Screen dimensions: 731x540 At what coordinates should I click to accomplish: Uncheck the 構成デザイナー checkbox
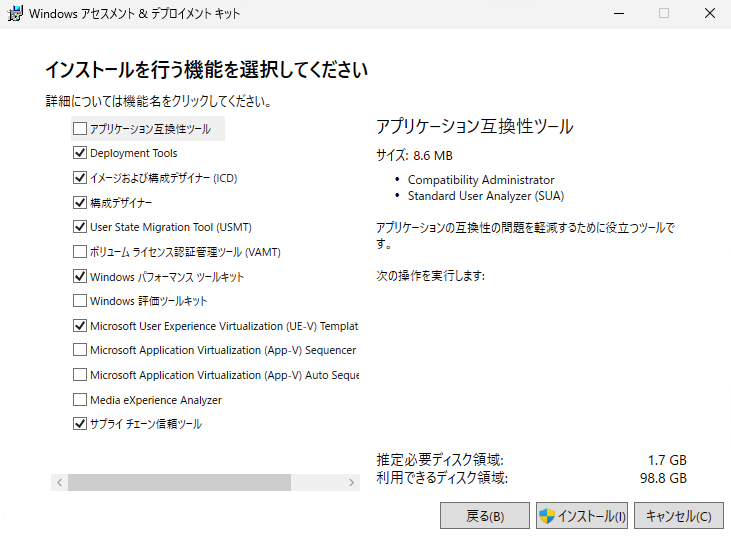point(80,202)
